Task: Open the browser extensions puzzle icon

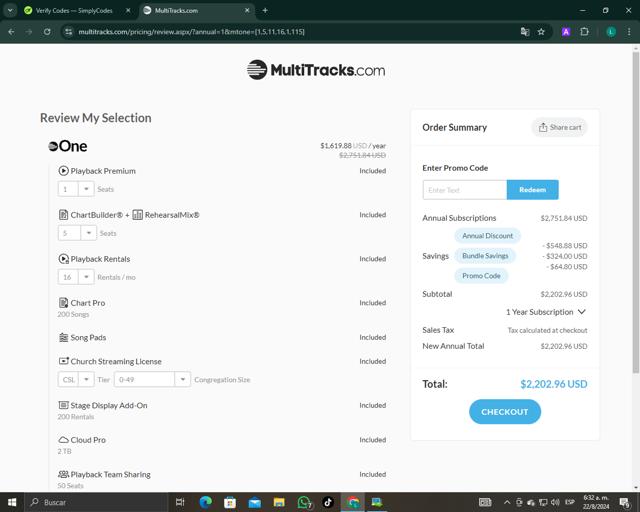Action: pos(584,32)
